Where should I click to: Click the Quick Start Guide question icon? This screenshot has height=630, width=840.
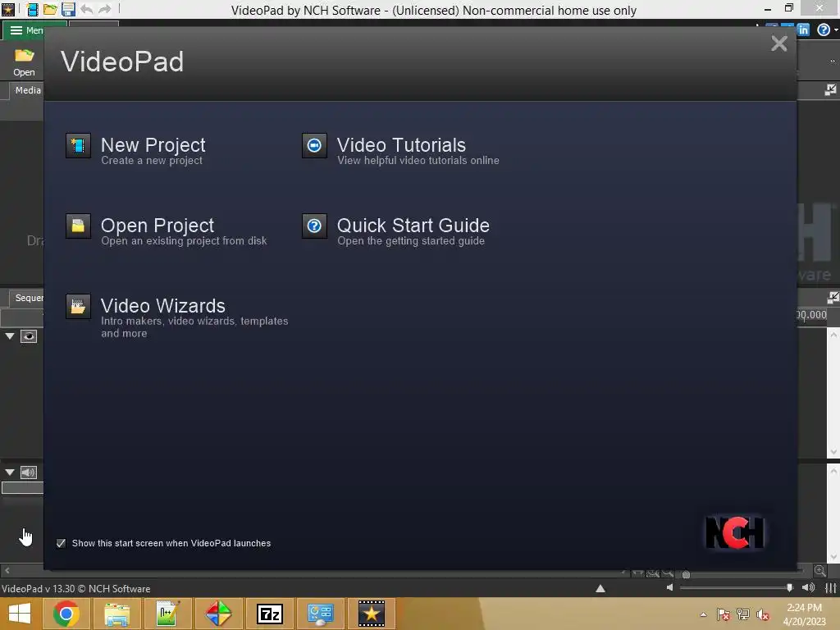[314, 226]
